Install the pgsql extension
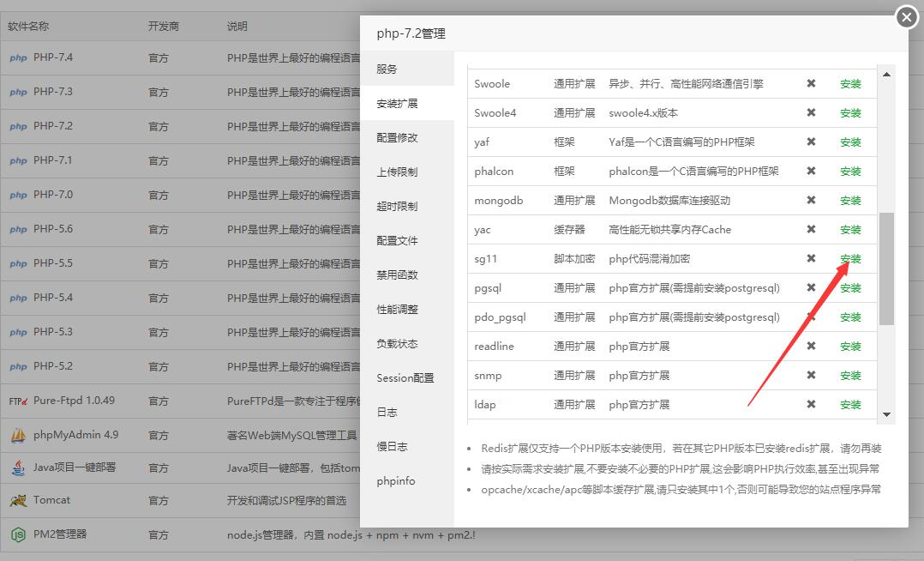This screenshot has width=924, height=561. coord(850,288)
